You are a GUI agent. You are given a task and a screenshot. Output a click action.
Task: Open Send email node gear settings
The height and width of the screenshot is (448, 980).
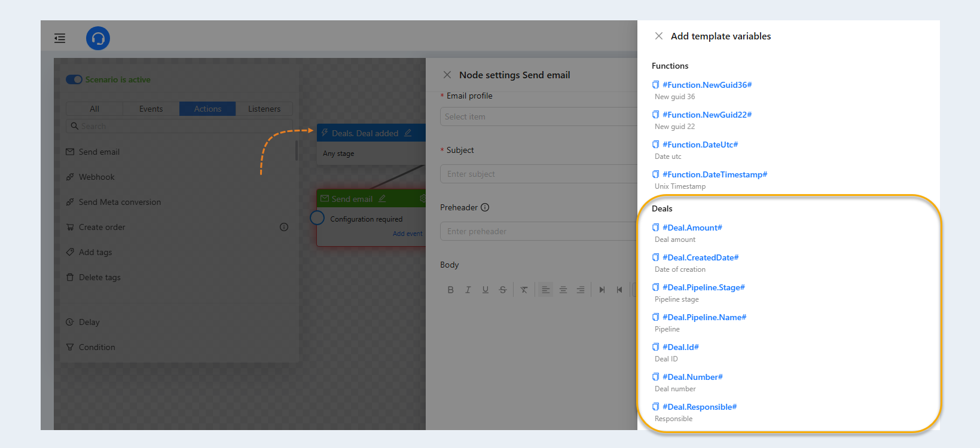422,198
